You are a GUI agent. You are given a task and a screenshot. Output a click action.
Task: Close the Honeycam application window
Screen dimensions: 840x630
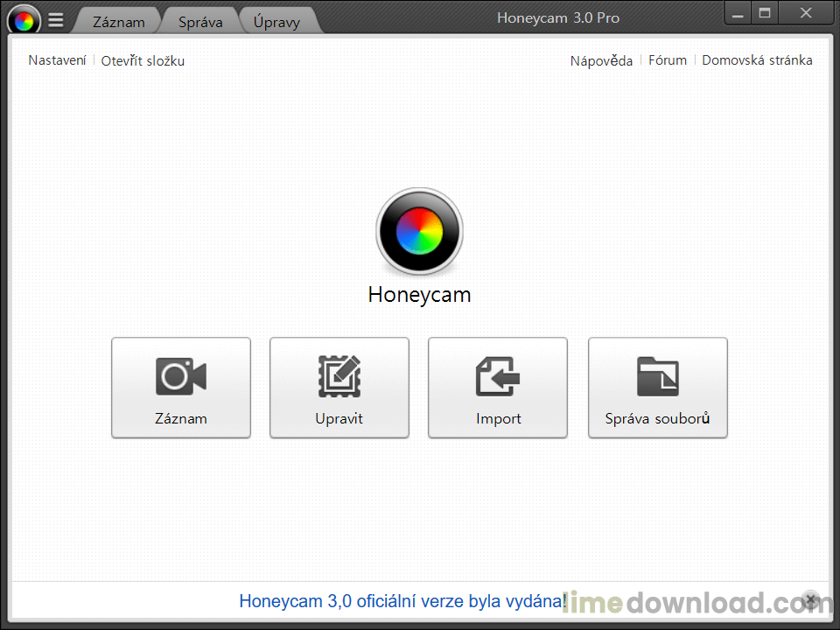[806, 13]
